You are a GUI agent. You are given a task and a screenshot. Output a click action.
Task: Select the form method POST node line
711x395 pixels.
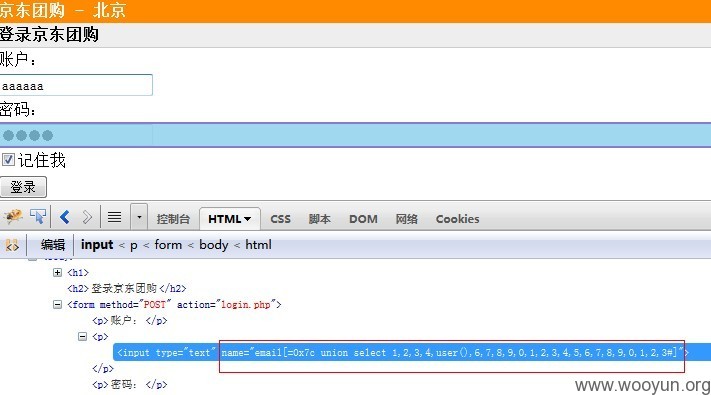point(174,304)
